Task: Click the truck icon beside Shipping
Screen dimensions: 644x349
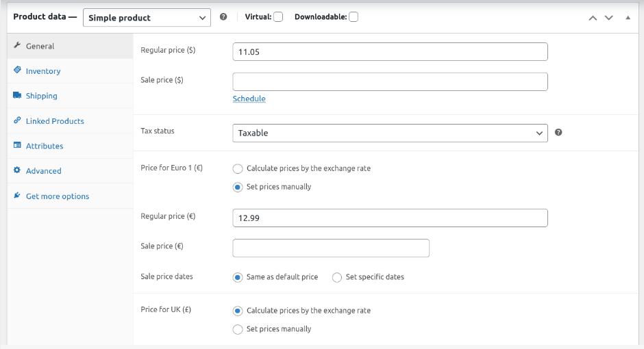Action: 17,95
